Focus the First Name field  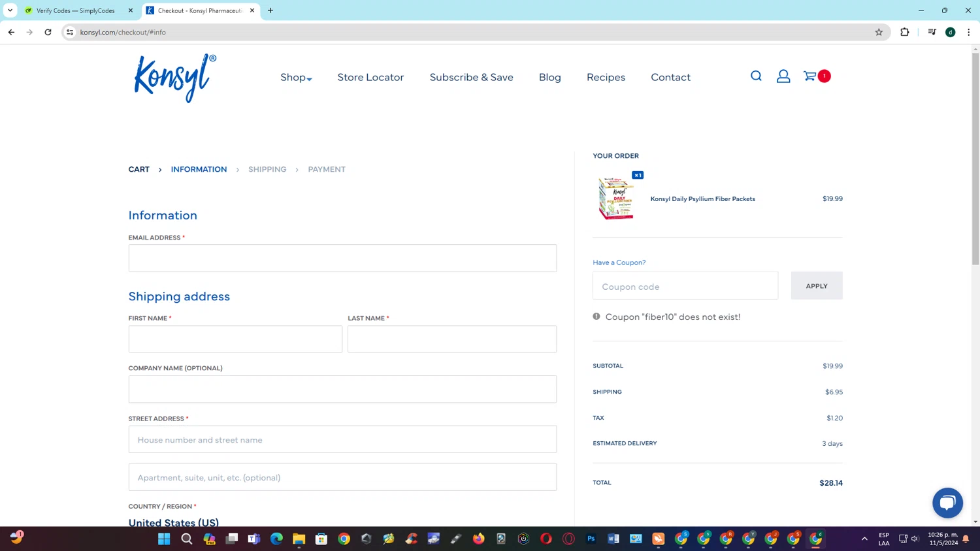pos(235,339)
